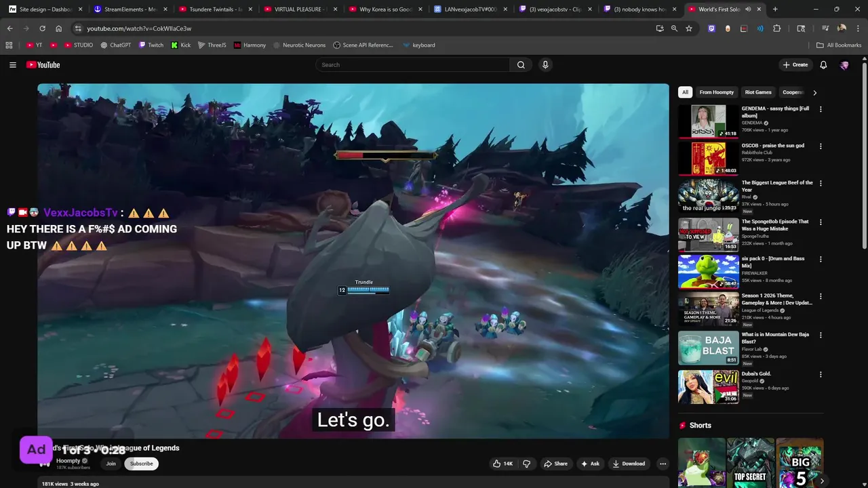The height and width of the screenshot is (488, 868).
Task: Subscribe to the Hoompty channel
Action: (141, 464)
